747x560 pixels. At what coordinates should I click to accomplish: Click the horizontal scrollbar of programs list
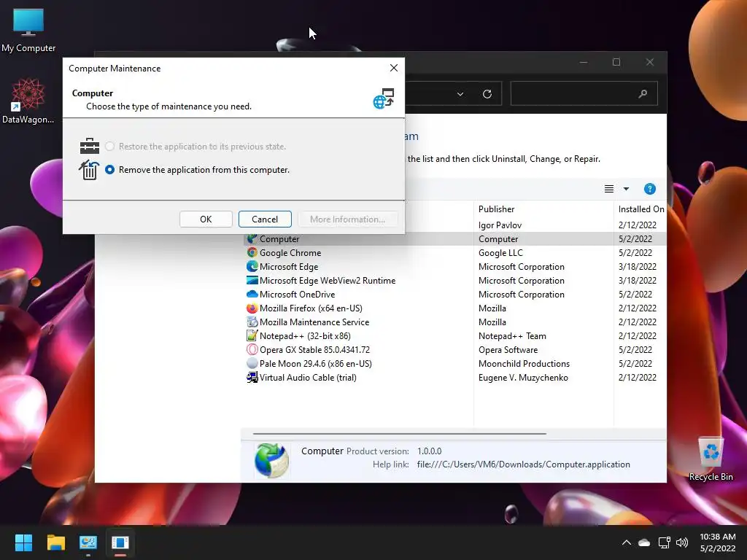pos(399,434)
